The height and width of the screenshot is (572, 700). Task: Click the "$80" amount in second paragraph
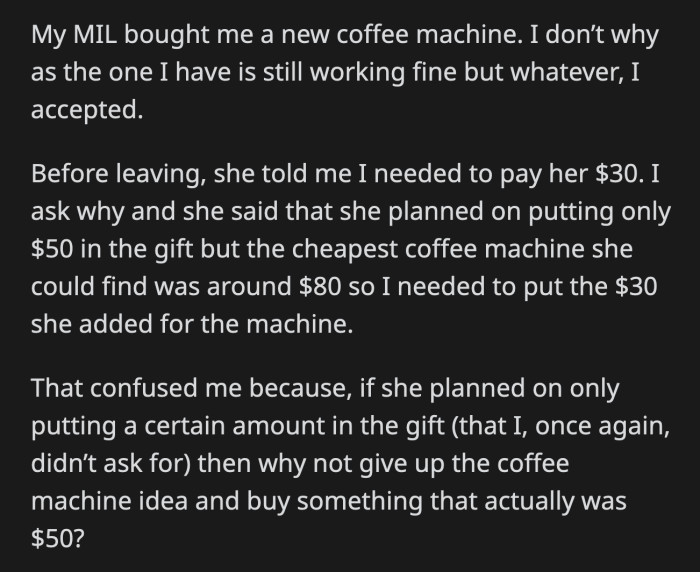pos(320,287)
